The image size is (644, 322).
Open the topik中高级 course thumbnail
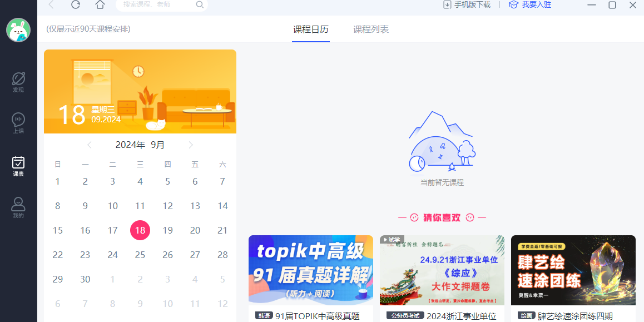coord(311,270)
